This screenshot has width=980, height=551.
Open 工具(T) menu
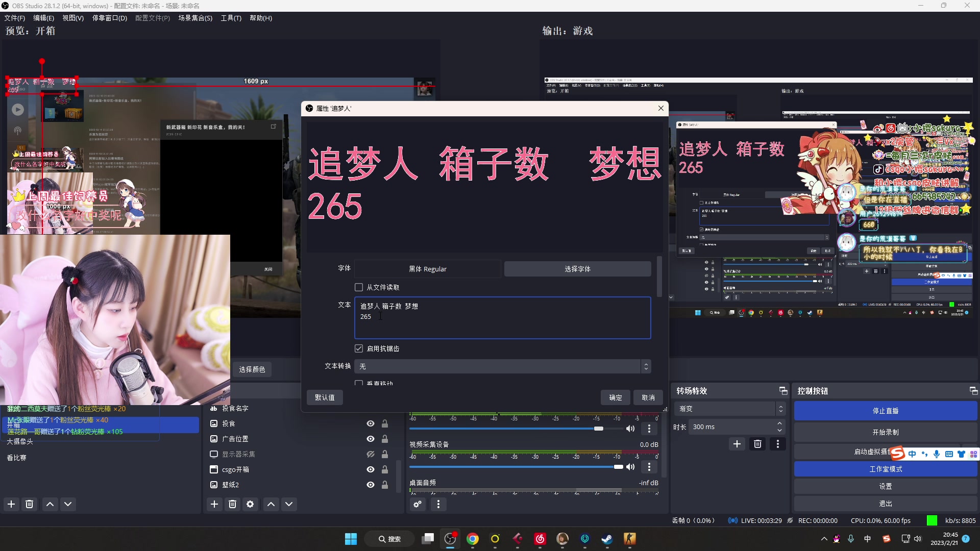(231, 18)
